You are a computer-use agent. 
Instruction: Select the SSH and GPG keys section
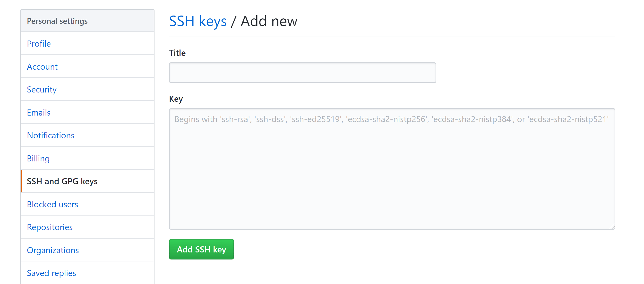[x=62, y=181]
